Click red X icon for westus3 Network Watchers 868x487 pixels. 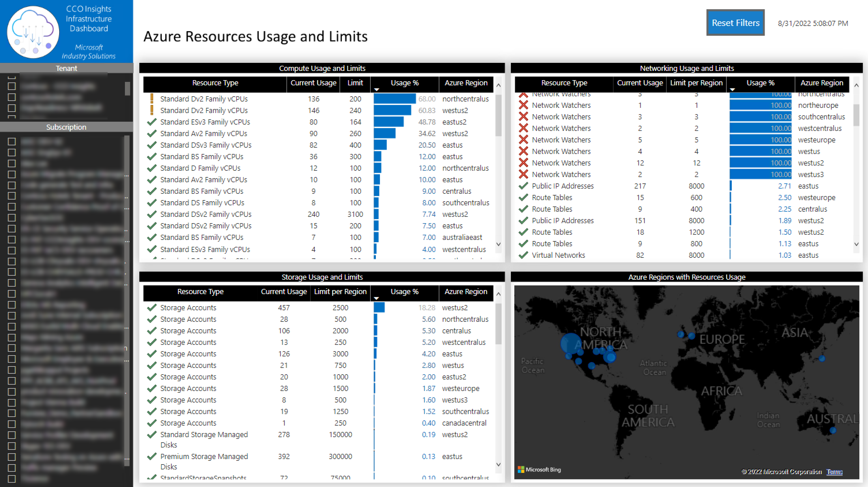(523, 174)
